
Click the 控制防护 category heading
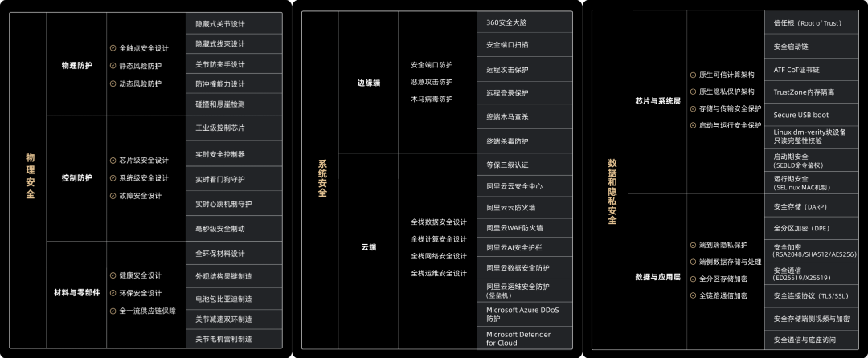tap(77, 178)
